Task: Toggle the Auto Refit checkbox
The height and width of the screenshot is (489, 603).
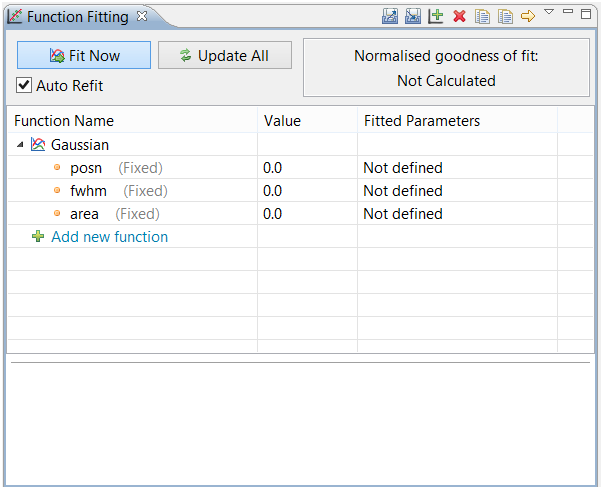Action: (x=25, y=86)
